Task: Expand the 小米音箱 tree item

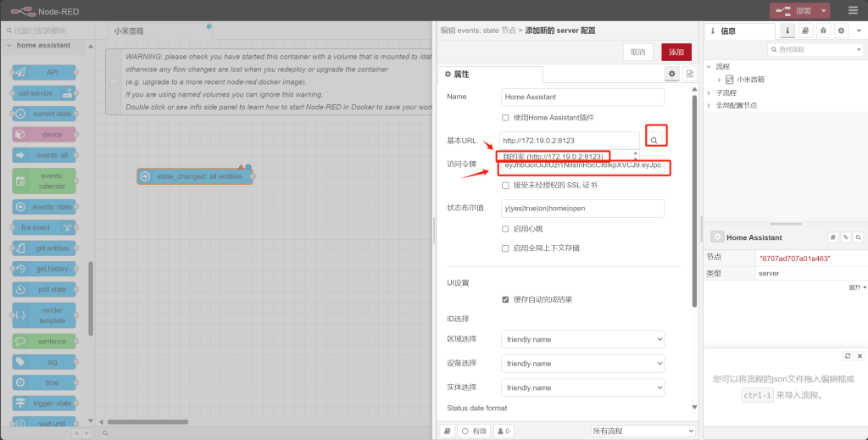Action: [719, 80]
